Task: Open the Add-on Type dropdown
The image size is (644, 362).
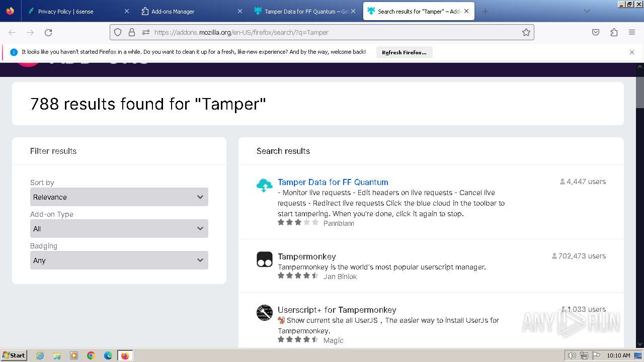Action: (119, 229)
